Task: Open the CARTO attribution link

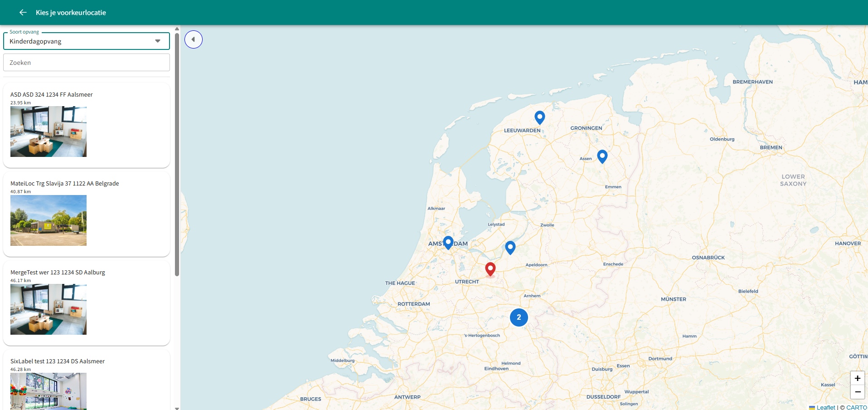Action: click(856, 407)
